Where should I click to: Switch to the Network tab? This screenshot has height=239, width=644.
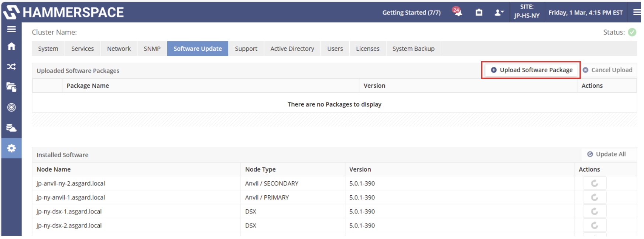click(119, 48)
